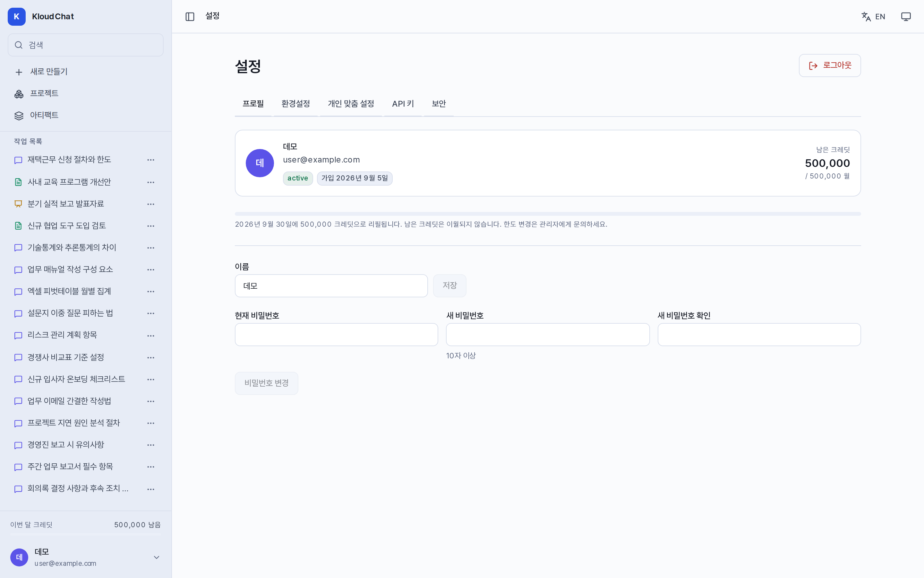Click the 데 avatar in profile card
924x578 pixels.
pyautogui.click(x=260, y=163)
